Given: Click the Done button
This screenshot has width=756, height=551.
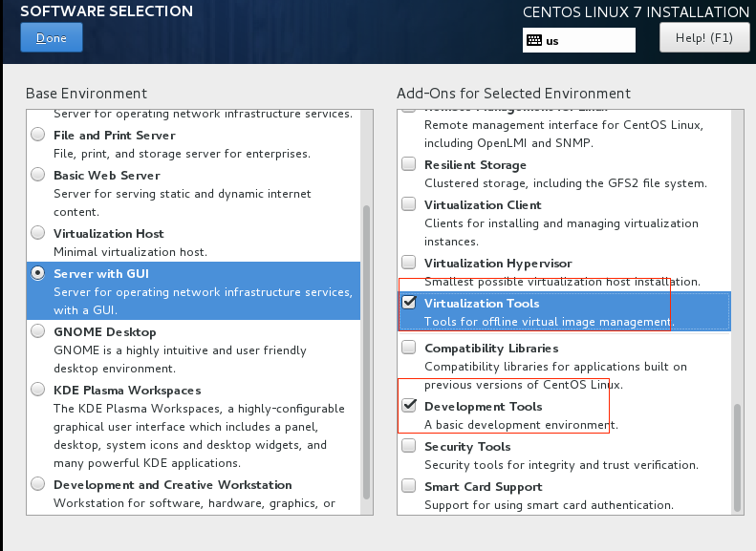Looking at the screenshot, I should coord(51,37).
